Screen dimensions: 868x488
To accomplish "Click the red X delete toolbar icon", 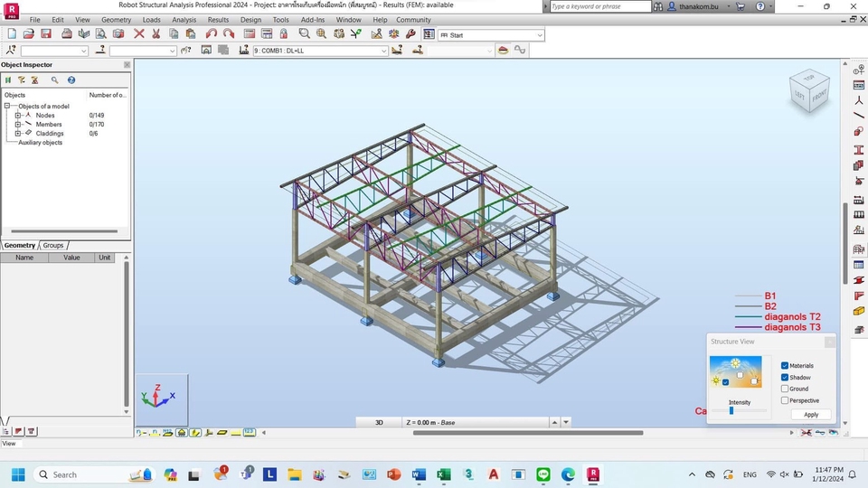I will (139, 34).
